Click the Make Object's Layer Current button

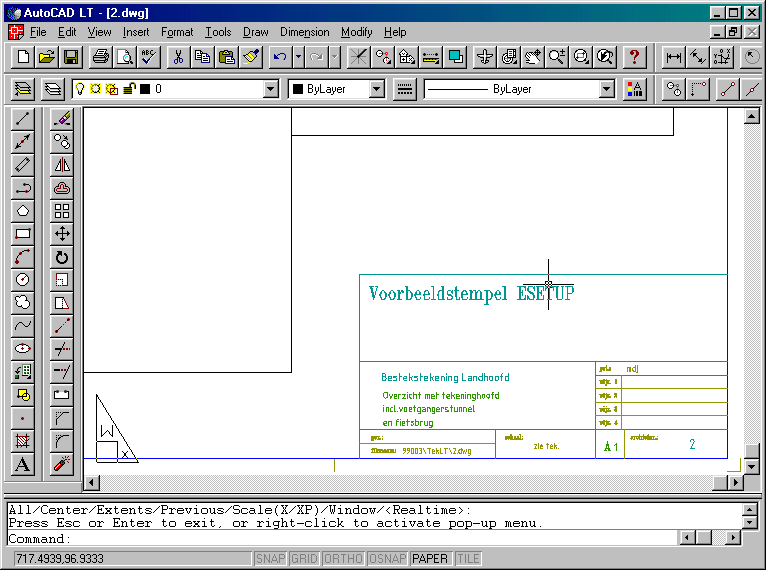23,89
